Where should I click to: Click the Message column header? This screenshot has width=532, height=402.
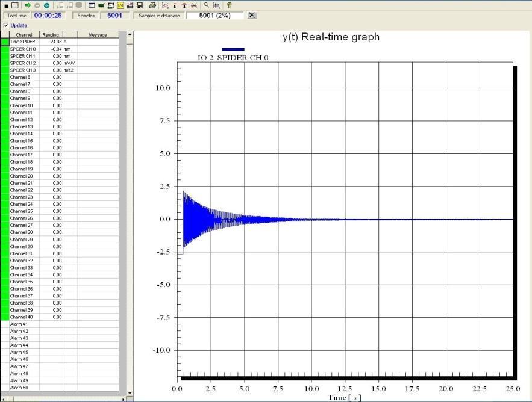(x=98, y=34)
